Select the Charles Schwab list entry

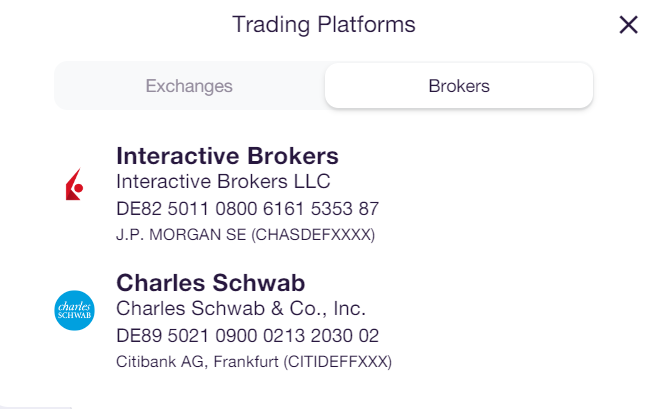click(324, 320)
